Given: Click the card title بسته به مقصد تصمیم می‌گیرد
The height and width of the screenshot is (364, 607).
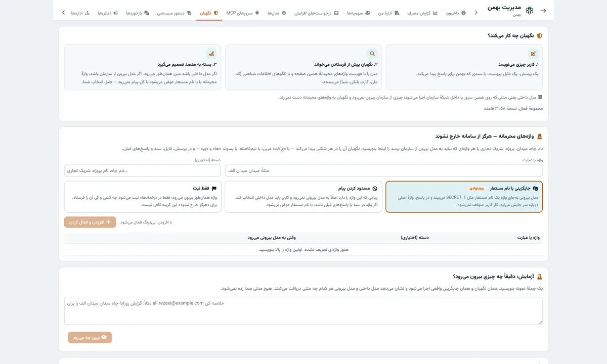Looking at the screenshot, I should (x=187, y=64).
